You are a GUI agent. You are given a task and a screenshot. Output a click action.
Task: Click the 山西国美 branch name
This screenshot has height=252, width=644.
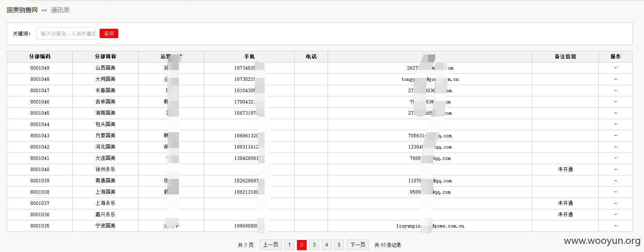click(105, 68)
